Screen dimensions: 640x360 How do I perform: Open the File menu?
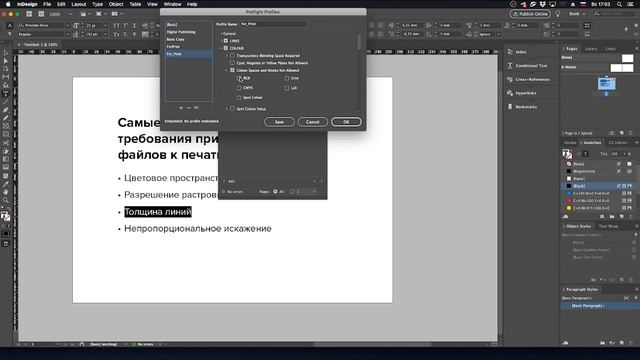tap(47, 4)
